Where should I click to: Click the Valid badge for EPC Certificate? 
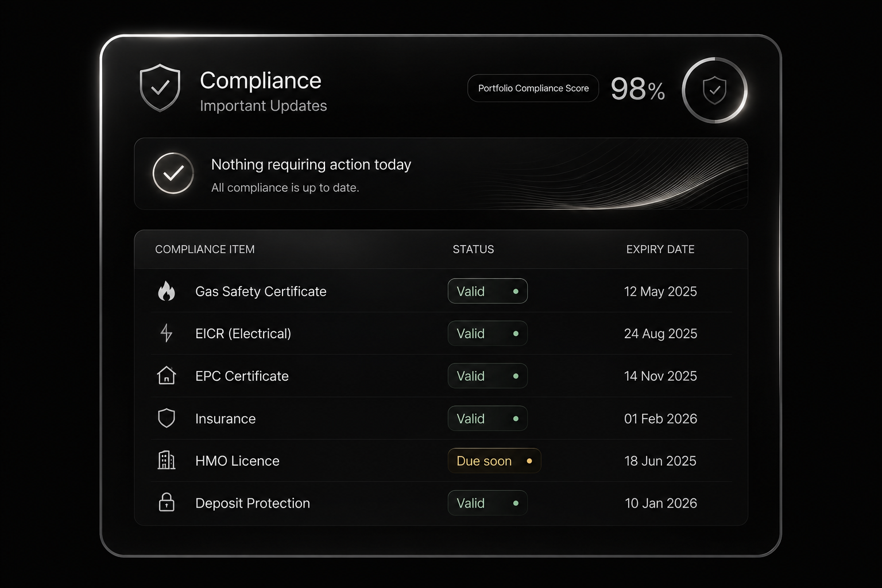[x=488, y=376]
